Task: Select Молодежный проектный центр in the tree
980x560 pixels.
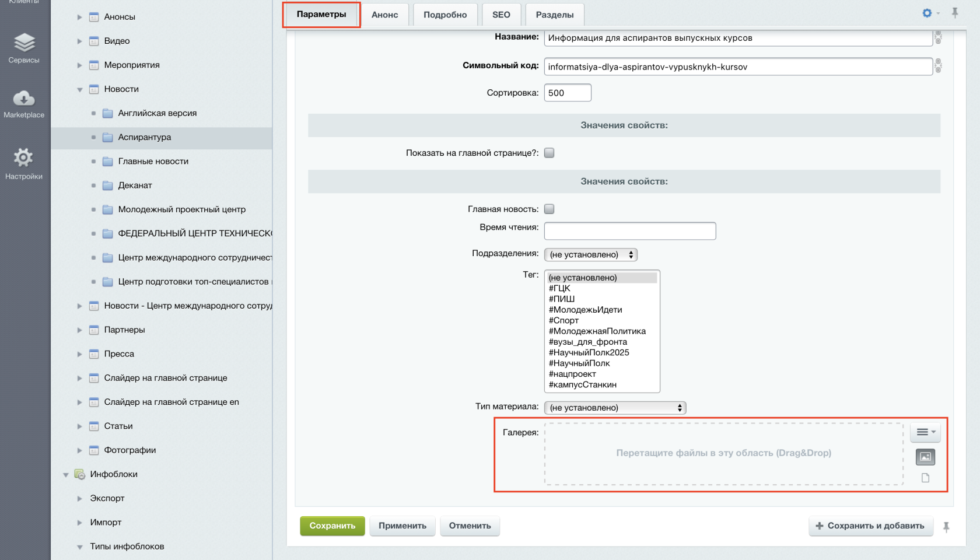Action: [182, 209]
